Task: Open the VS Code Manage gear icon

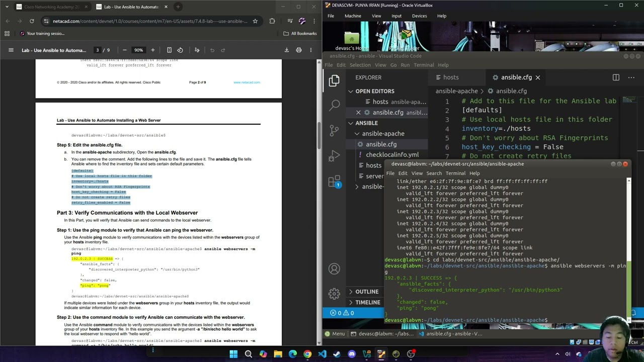Action: point(334,294)
